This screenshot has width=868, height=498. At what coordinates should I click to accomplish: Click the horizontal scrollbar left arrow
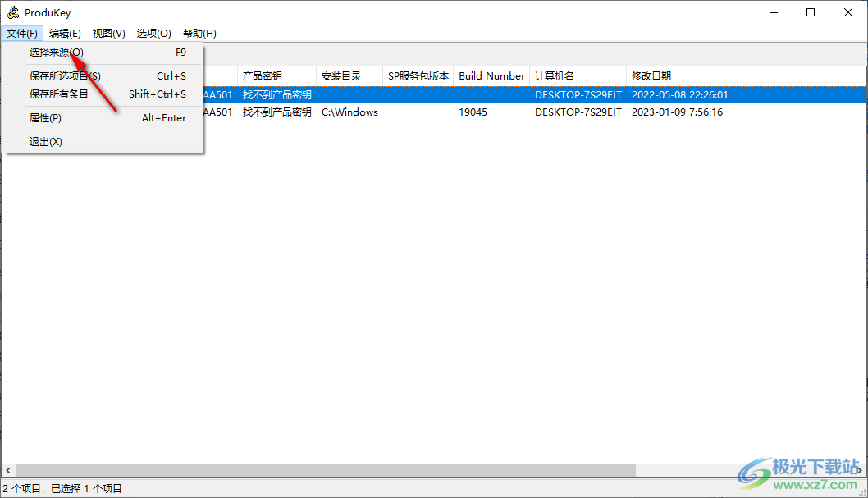click(x=7, y=470)
